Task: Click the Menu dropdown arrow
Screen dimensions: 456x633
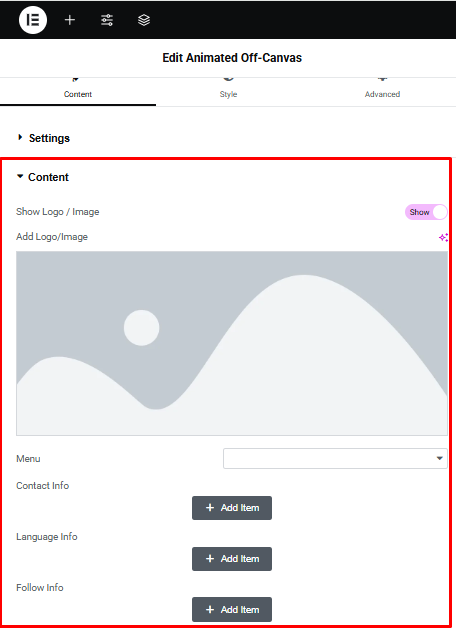Action: click(439, 458)
